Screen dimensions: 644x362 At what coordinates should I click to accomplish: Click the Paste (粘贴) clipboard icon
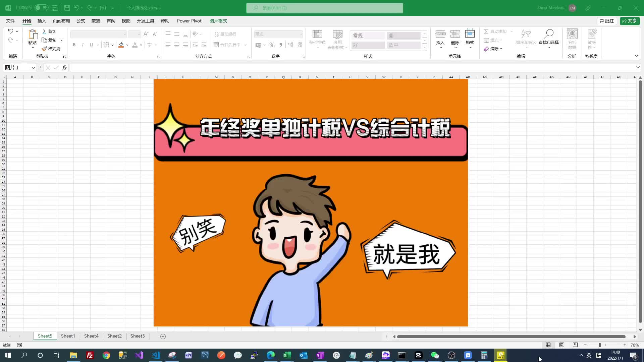[x=33, y=35]
